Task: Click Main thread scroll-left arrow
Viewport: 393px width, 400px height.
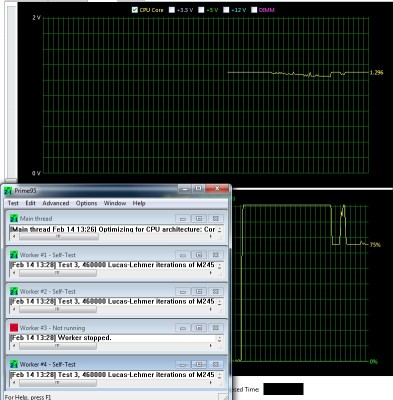Action: (14, 237)
